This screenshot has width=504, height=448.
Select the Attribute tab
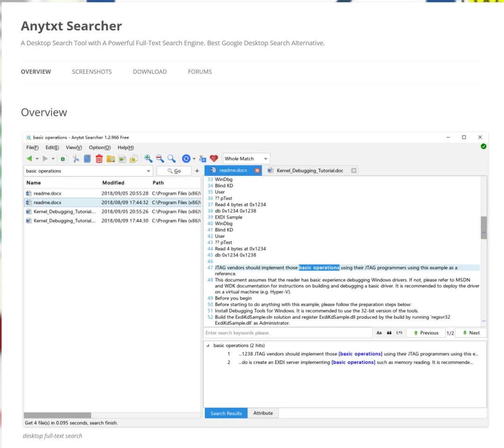[x=263, y=413]
